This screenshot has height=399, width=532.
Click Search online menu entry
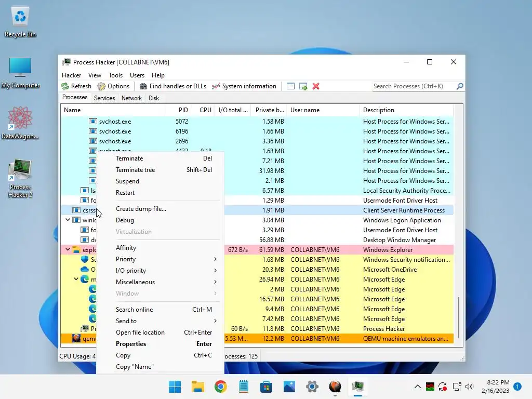click(160, 310)
